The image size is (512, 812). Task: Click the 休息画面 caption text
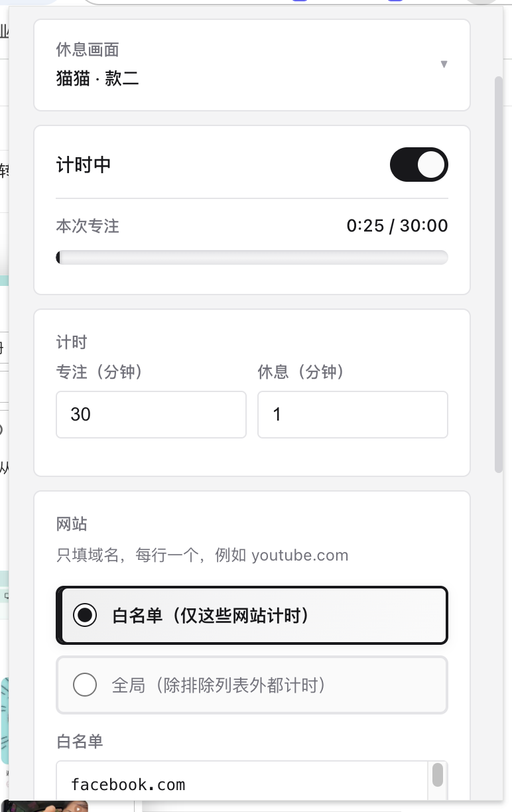88,49
